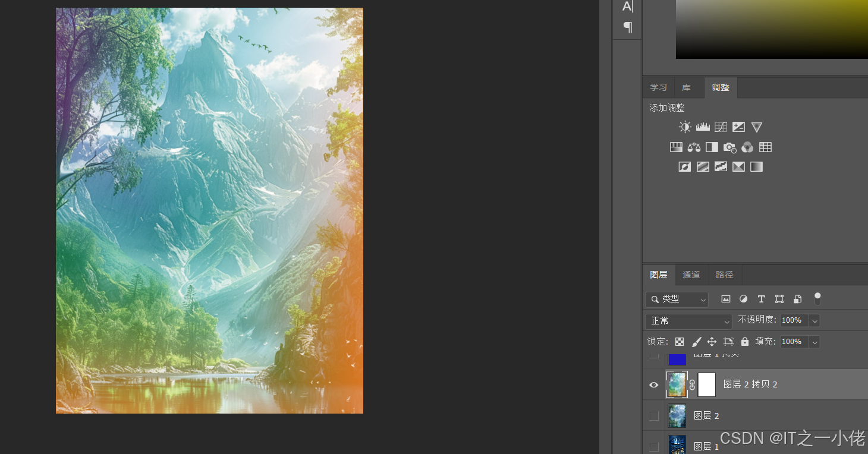Select the 调整 tab
868x454 pixels.
(x=721, y=87)
